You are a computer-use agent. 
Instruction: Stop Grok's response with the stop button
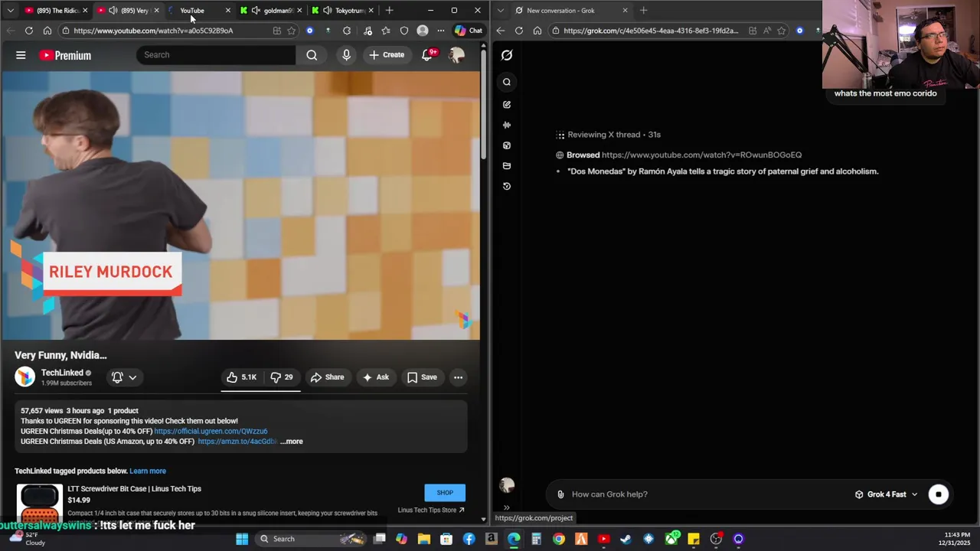[939, 494]
